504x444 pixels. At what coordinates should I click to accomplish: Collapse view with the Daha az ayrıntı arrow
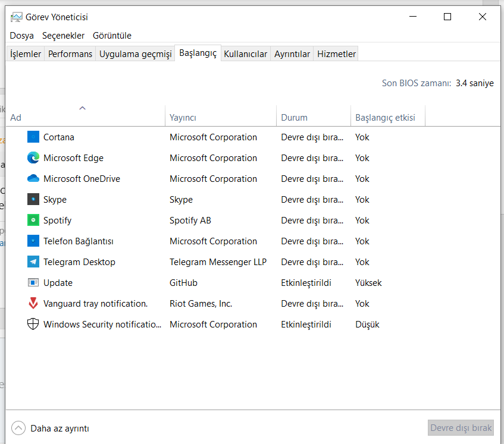click(18, 428)
